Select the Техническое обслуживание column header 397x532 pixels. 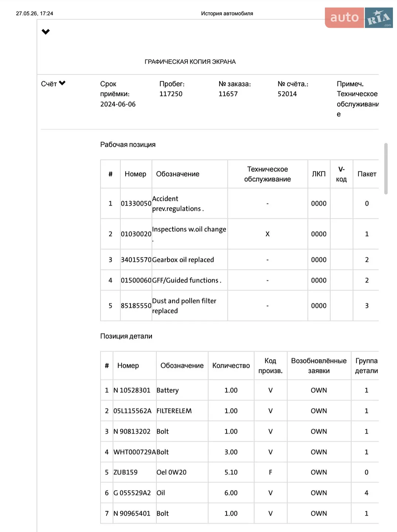267,174
